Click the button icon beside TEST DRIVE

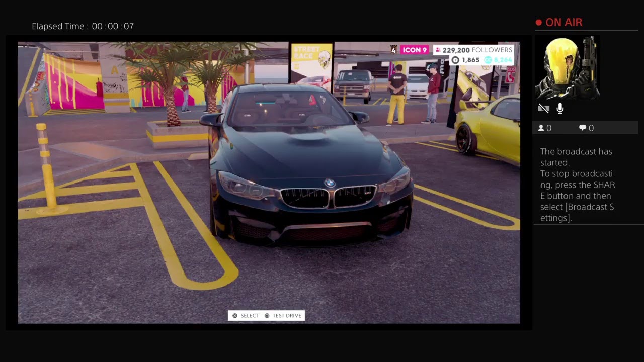tap(267, 316)
